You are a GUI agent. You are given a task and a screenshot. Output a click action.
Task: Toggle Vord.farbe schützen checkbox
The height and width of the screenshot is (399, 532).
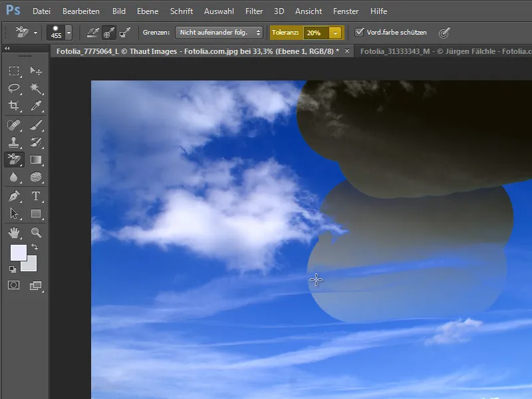(359, 32)
